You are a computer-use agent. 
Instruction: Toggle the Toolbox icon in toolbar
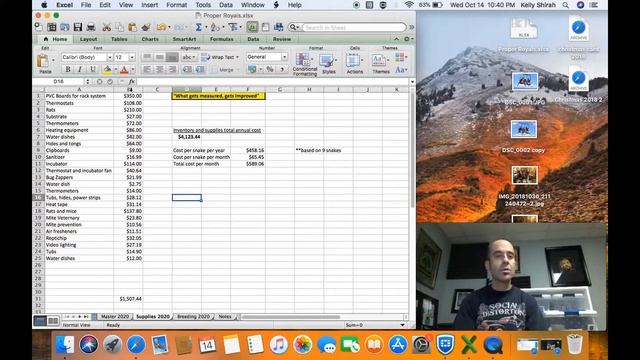[265, 27]
